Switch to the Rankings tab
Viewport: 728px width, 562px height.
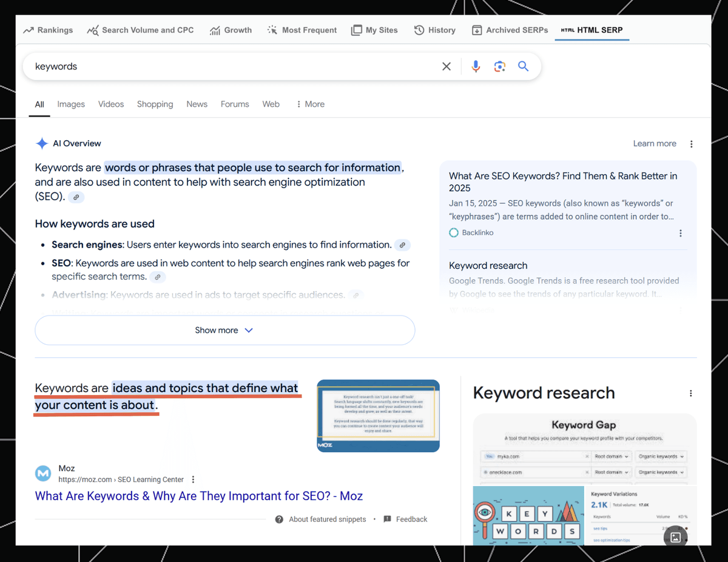(48, 30)
